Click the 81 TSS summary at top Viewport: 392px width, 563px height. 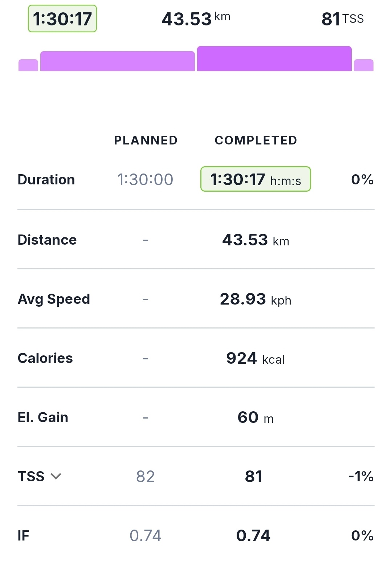tap(342, 19)
